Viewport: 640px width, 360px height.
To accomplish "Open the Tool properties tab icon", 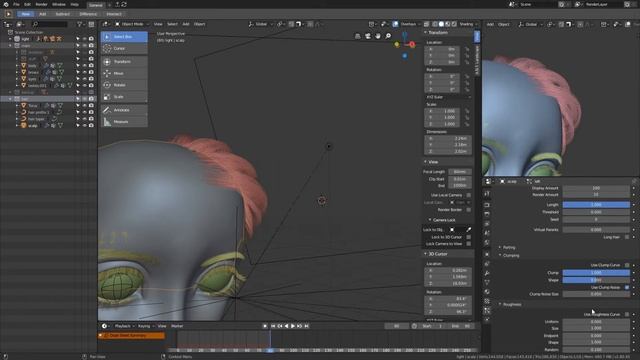I will 487,193.
